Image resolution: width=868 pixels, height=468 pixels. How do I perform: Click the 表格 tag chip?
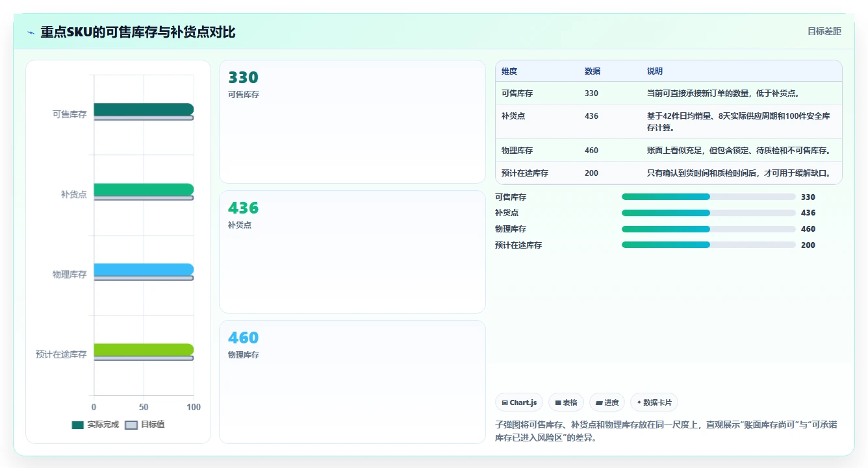coord(567,402)
